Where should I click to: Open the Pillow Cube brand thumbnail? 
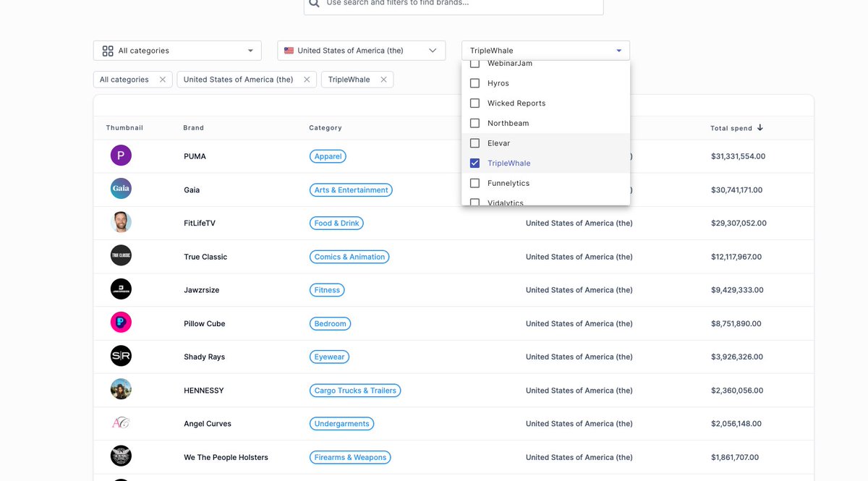pyautogui.click(x=121, y=323)
